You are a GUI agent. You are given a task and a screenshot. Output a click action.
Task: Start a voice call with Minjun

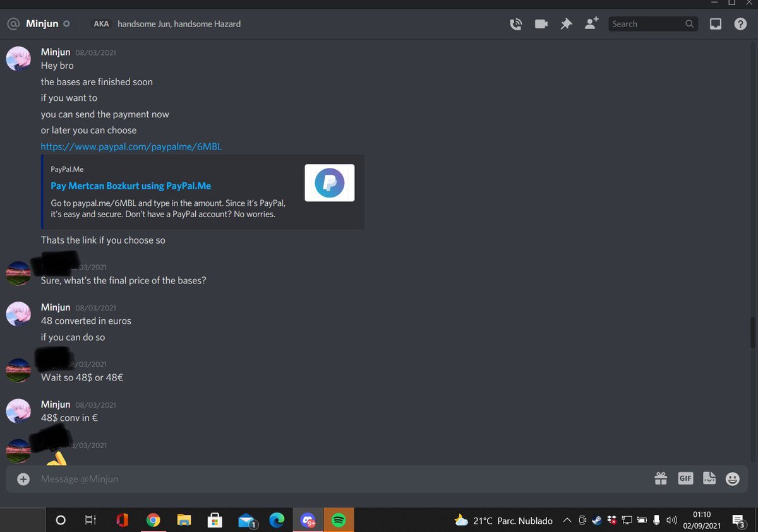point(516,24)
